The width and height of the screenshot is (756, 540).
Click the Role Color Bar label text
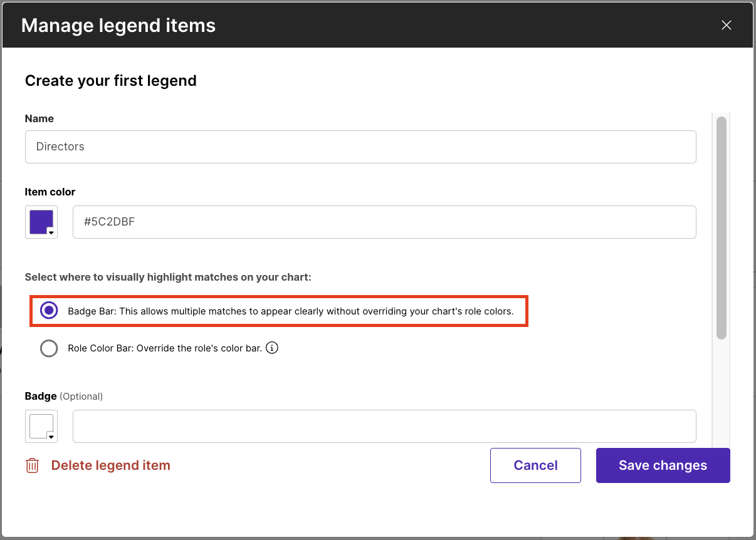click(x=165, y=348)
